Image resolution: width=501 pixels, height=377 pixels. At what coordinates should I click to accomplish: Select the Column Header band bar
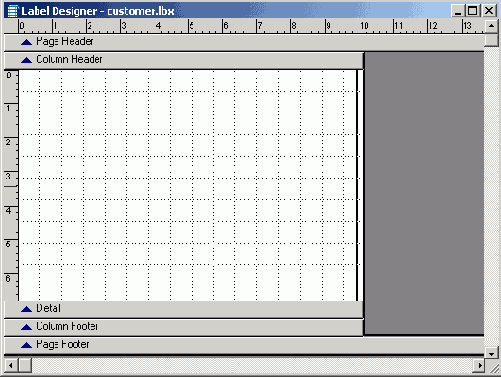coord(184,60)
